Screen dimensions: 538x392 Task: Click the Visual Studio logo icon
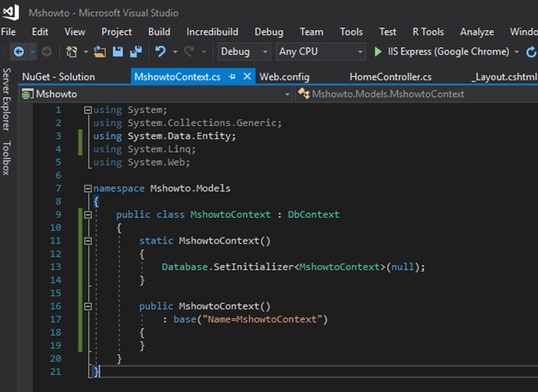pyautogui.click(x=10, y=12)
